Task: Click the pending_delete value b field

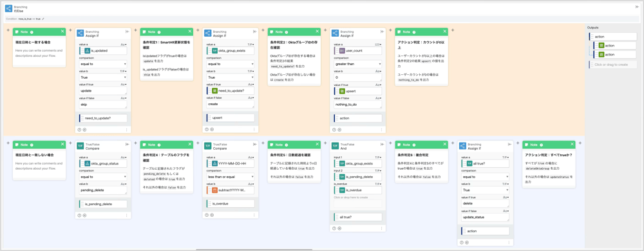Action: click(102, 190)
